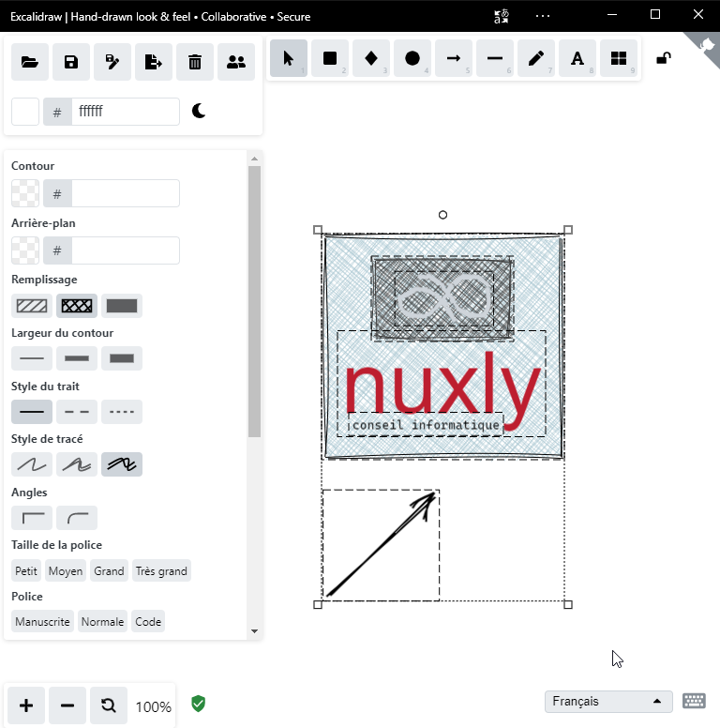Open Arrière-plan color swatch
This screenshot has height=728, width=720.
point(25,250)
